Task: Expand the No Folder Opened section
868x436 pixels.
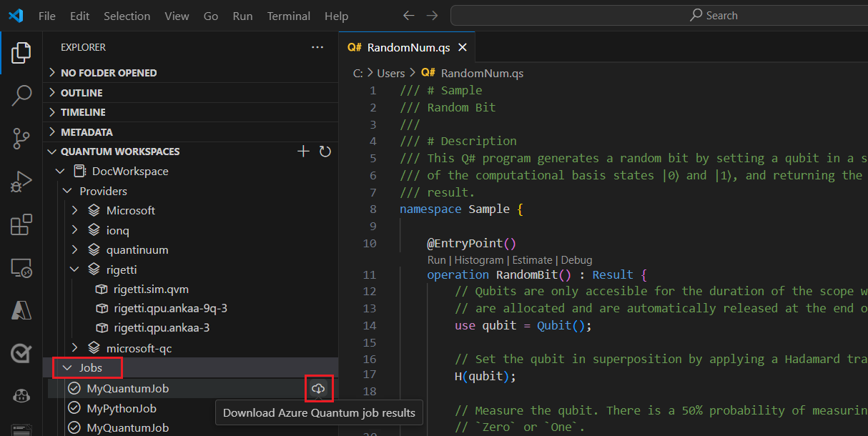Action: 51,73
